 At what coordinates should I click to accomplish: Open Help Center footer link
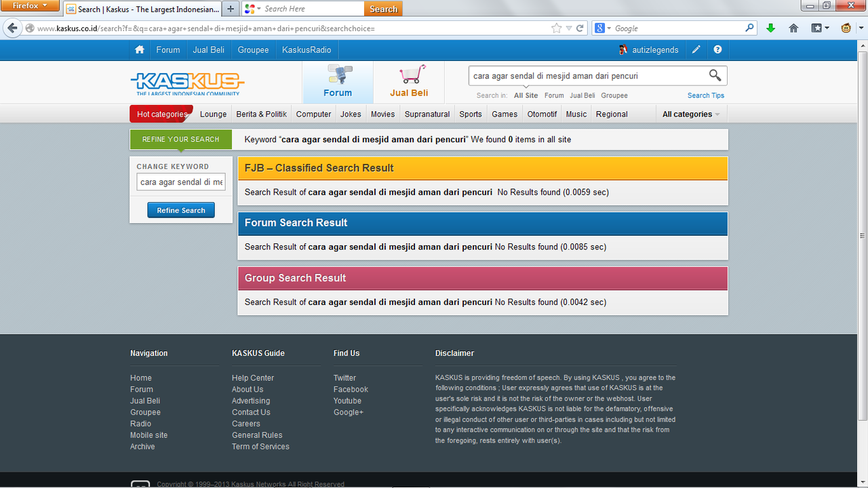click(x=253, y=378)
